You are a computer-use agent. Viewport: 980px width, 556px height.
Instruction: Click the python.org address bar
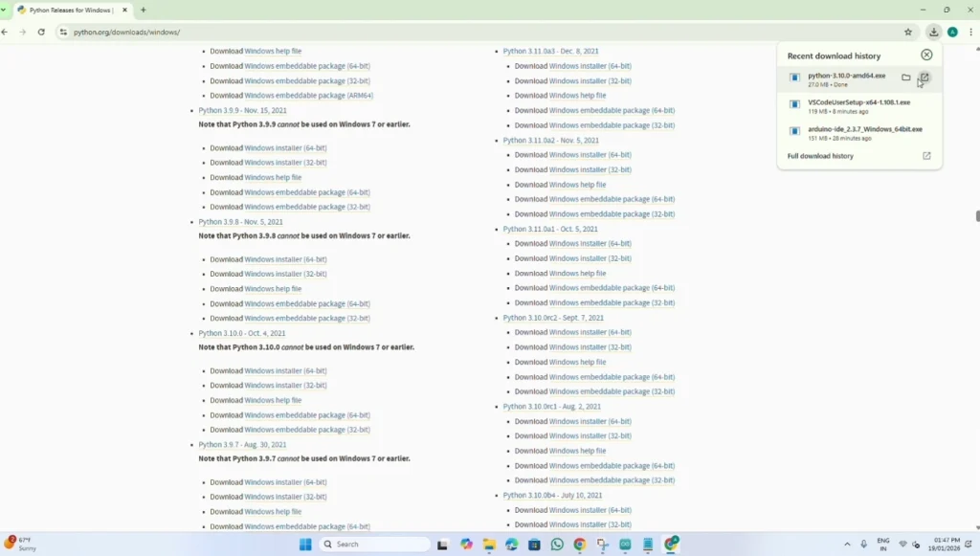pos(479,32)
